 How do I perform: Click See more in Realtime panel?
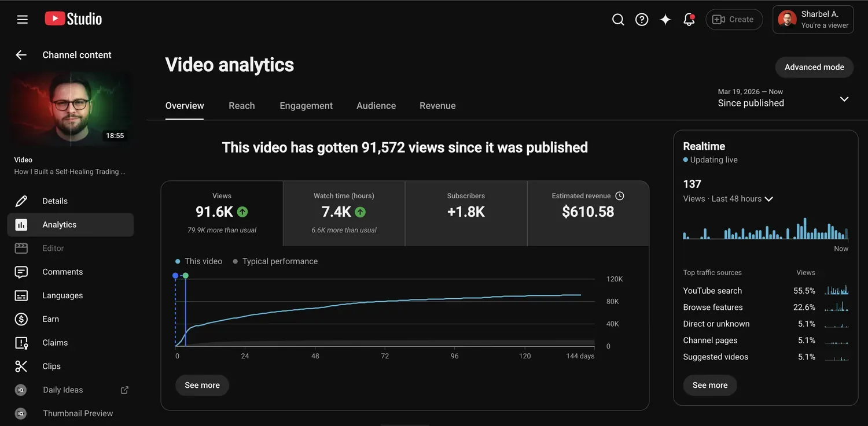pos(710,386)
